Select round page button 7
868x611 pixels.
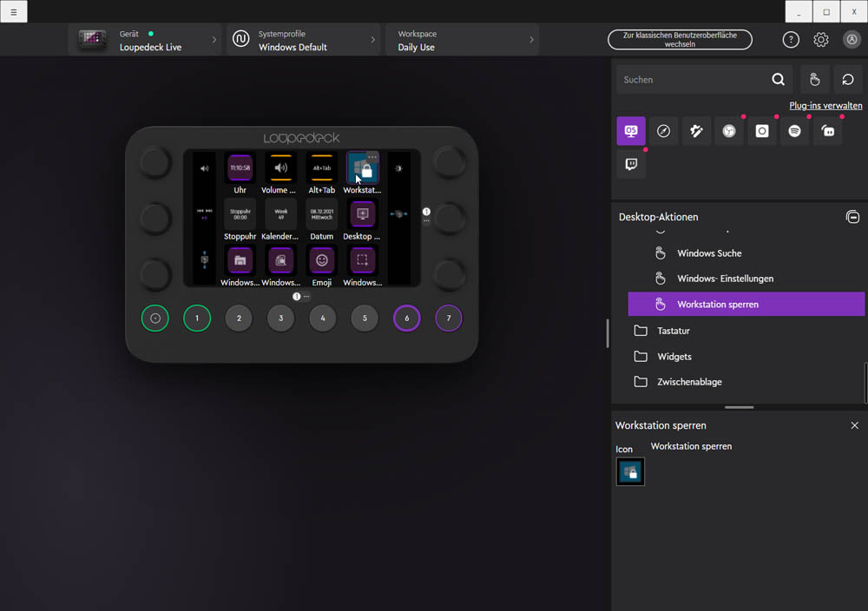point(449,319)
